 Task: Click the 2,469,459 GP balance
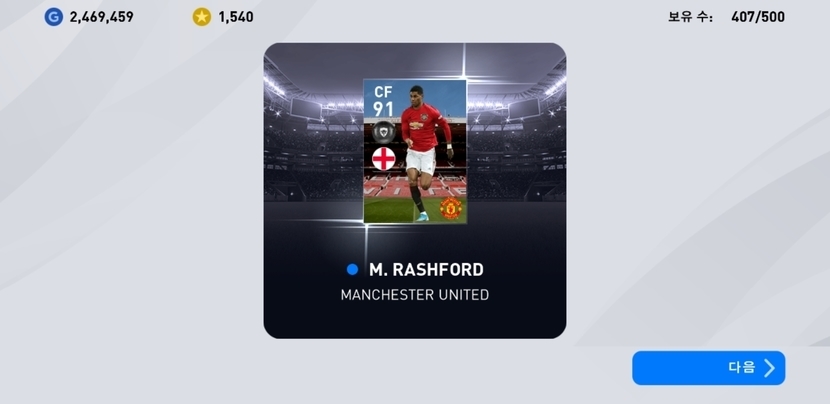click(102, 17)
